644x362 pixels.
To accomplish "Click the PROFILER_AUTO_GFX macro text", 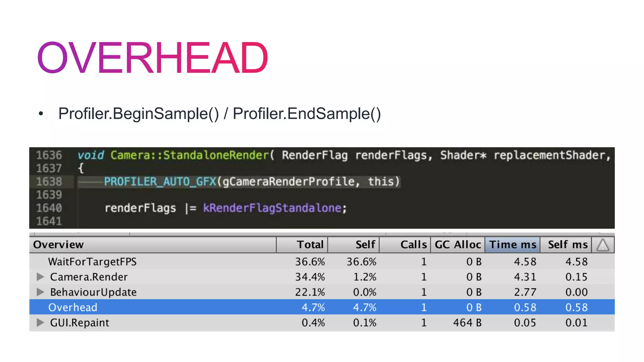I will [x=160, y=182].
